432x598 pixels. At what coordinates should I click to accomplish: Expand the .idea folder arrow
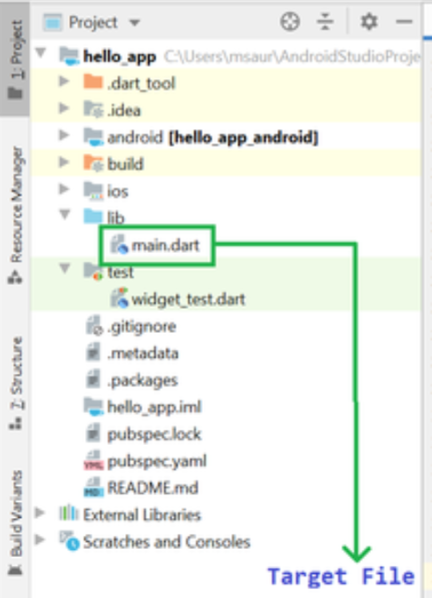coord(64,108)
